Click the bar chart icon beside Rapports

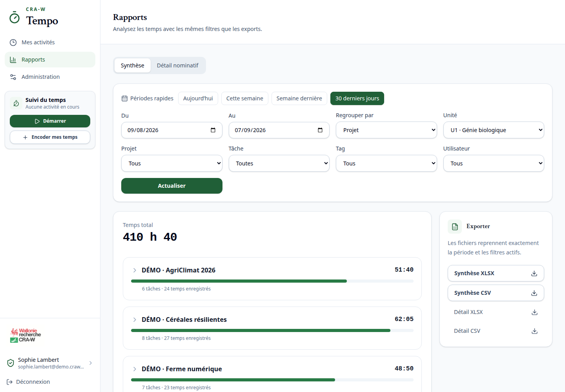(13, 60)
